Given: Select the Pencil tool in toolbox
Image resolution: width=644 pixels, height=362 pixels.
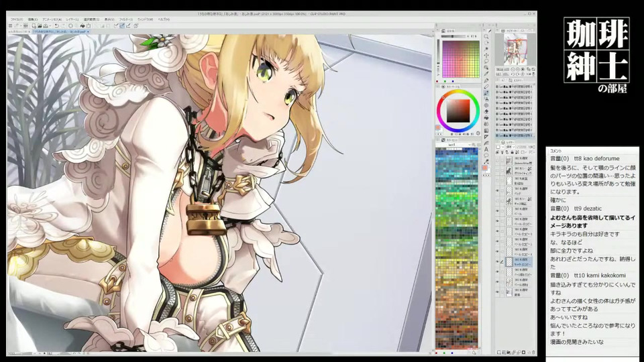Looking at the screenshot, I should (x=486, y=86).
